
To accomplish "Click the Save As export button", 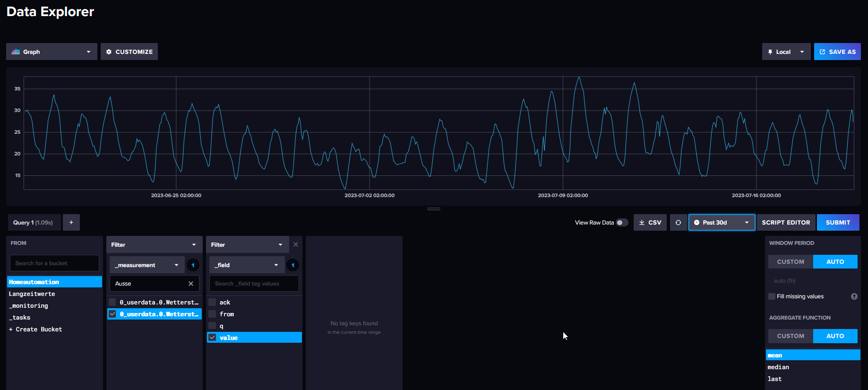I will (837, 52).
